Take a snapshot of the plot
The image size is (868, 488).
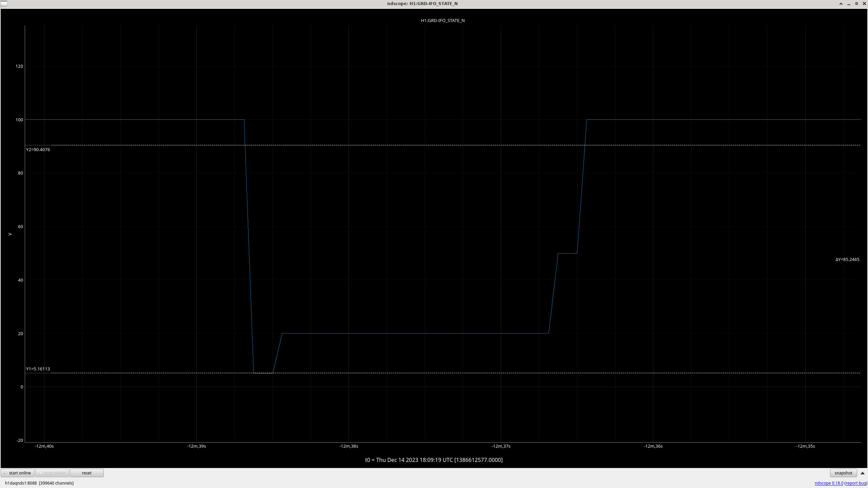(x=843, y=473)
